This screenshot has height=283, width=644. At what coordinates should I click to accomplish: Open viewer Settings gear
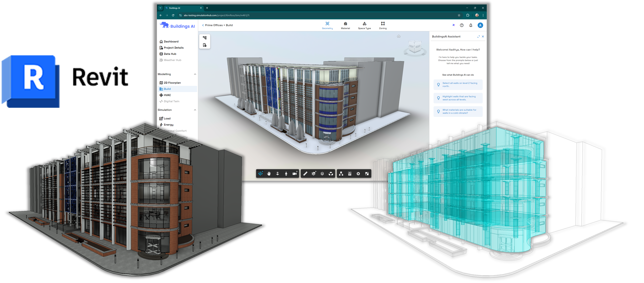[x=358, y=174]
